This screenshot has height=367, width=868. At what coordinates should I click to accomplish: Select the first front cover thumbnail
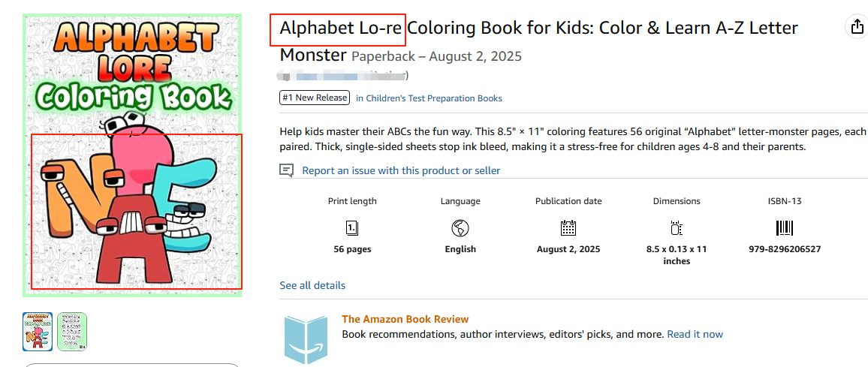click(38, 332)
